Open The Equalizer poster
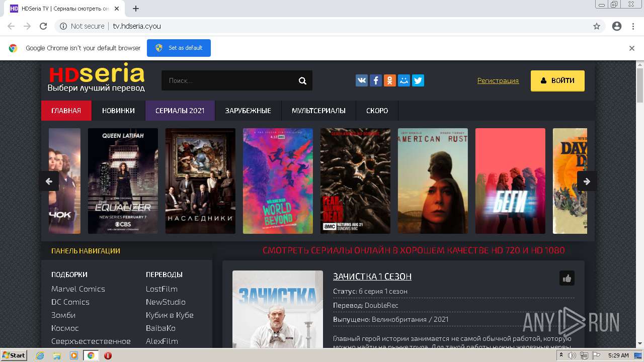The width and height of the screenshot is (644, 362). (123, 181)
